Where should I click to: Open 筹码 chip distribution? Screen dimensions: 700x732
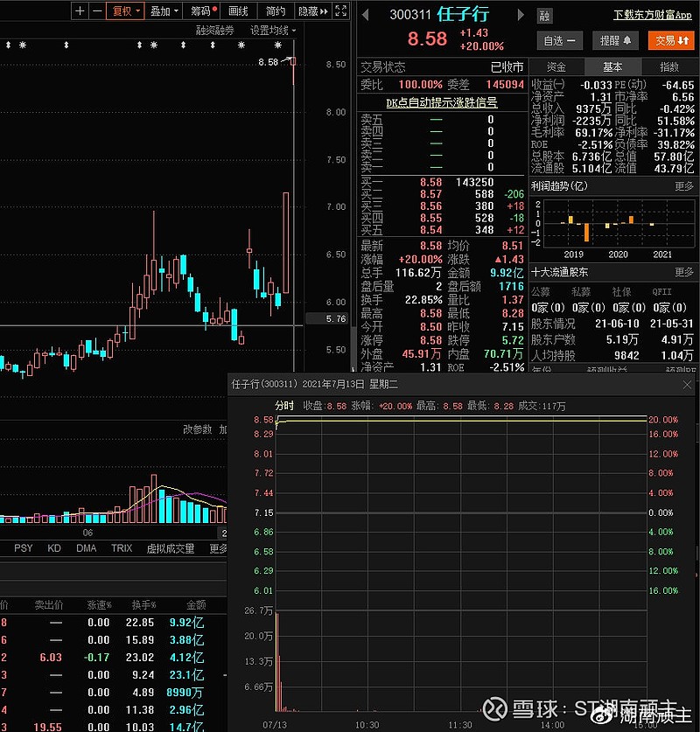pyautogui.click(x=204, y=10)
